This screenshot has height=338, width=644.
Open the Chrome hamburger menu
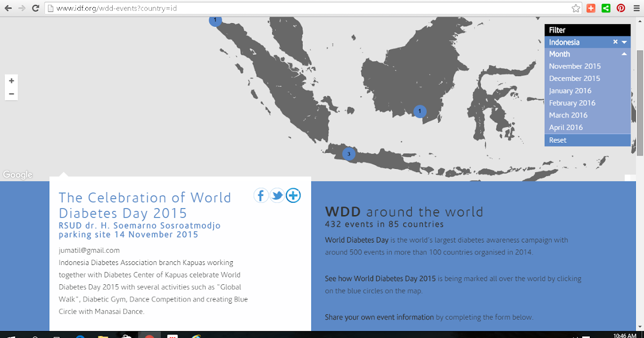636,8
